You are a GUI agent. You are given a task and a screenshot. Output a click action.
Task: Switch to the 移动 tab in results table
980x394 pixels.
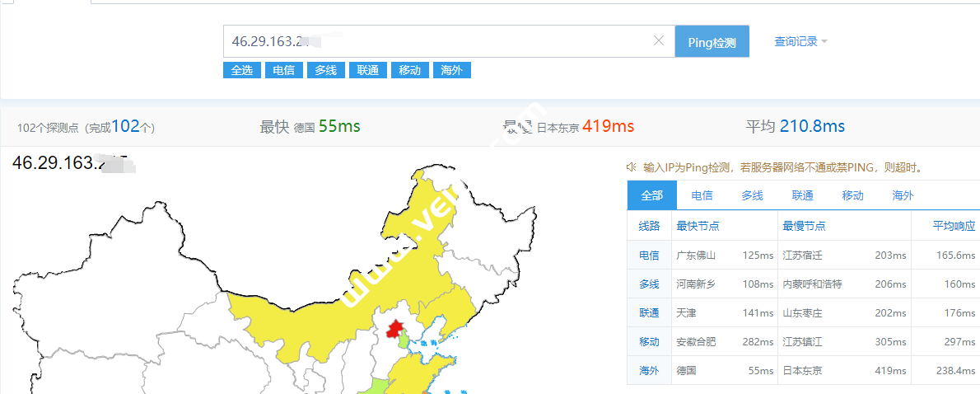(852, 195)
